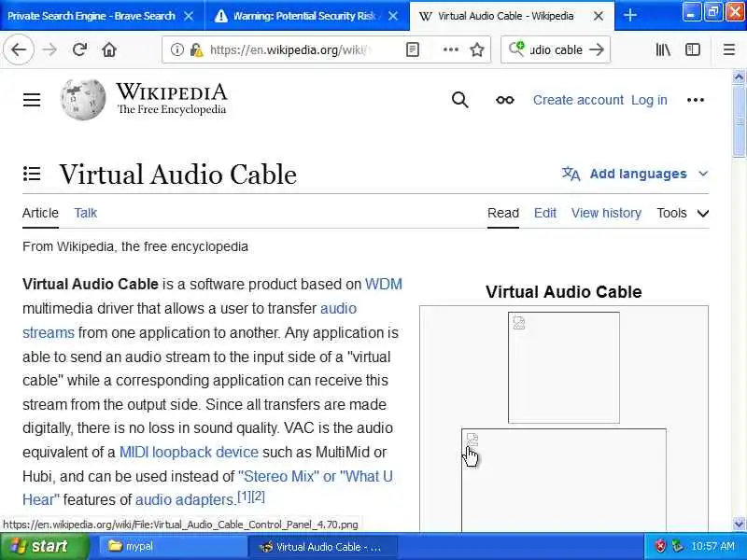Click the network tray icon
Screen dimensions: 747x560
click(x=677, y=546)
